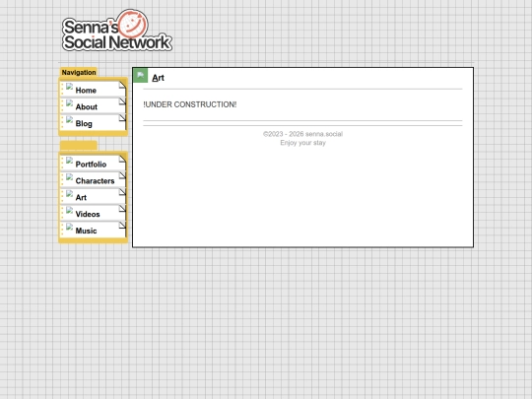Open the Portfolio page link
Image resolution: width=532 pixels, height=399 pixels.
[x=93, y=164]
